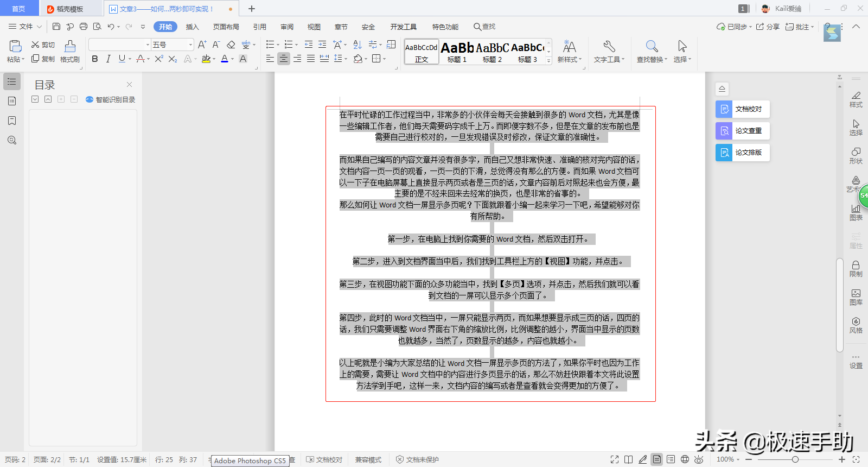Open the 插入 ribbon tab
This screenshot has width=868, height=467.
pos(193,27)
